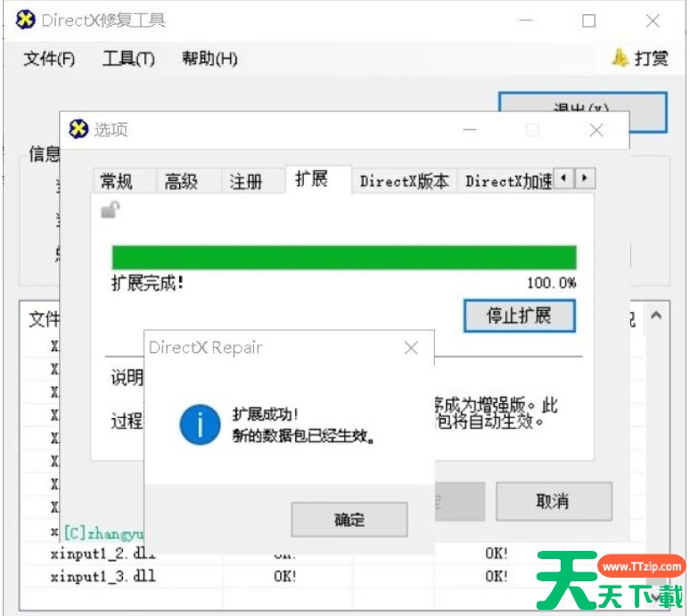Image resolution: width=690 pixels, height=616 pixels.
Task: Open the 工具(T) menu
Action: 128,59
